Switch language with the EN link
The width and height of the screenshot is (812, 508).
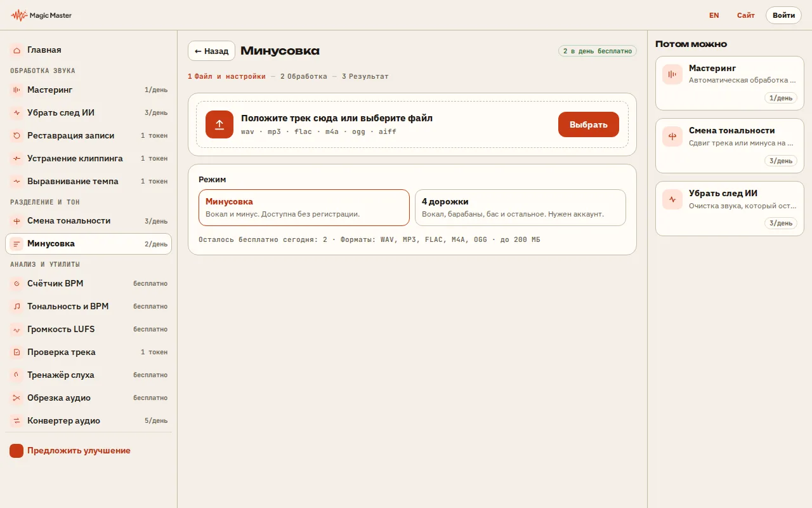714,15
